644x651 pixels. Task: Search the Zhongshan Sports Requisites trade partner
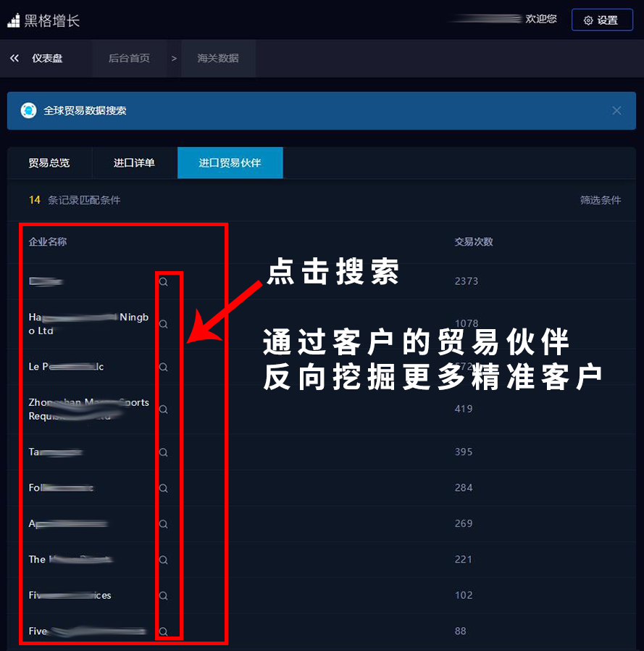pos(164,410)
